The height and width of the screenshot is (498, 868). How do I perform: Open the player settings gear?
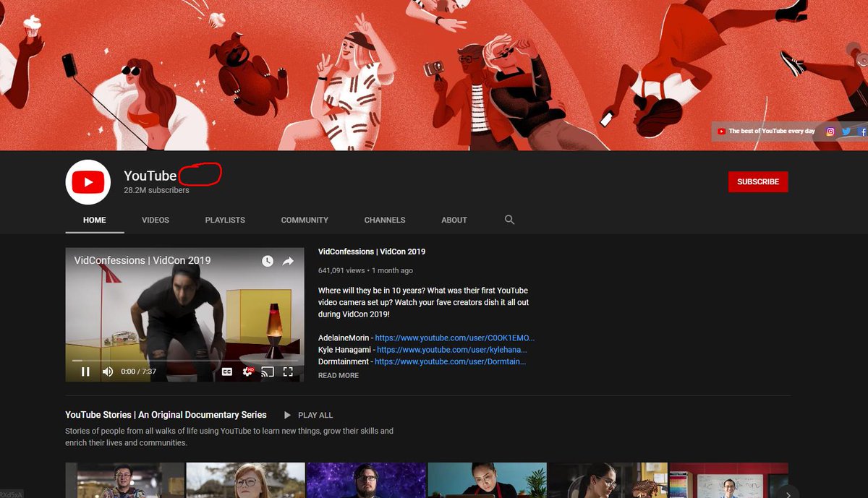248,372
